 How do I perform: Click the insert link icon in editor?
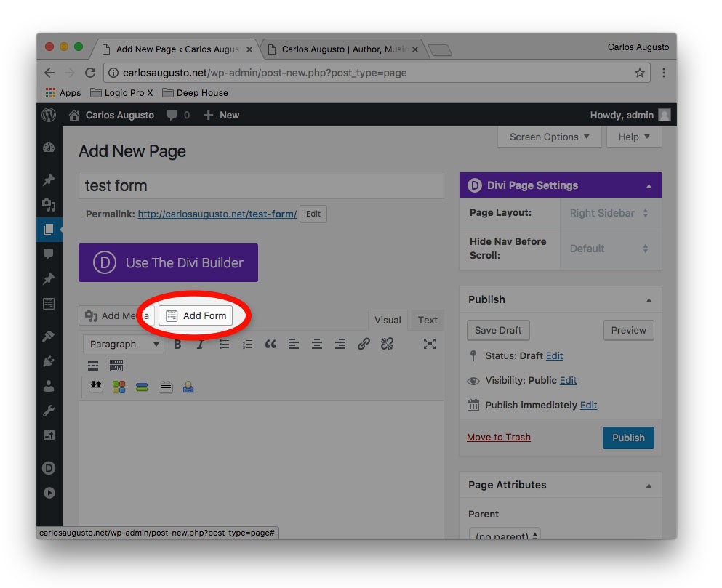[x=364, y=345]
